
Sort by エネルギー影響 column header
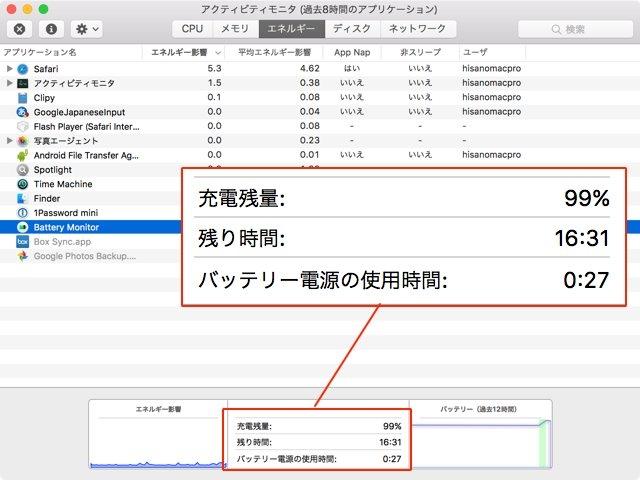[180, 50]
